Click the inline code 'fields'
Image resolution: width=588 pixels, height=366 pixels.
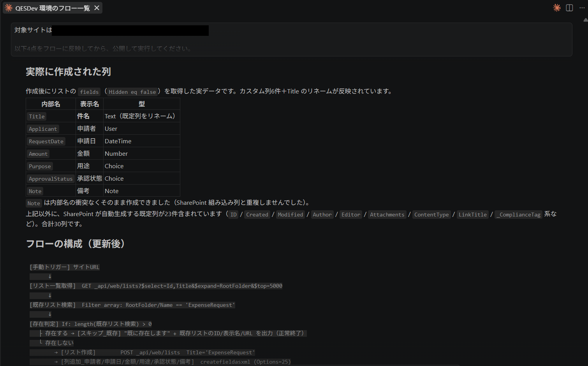89,92
